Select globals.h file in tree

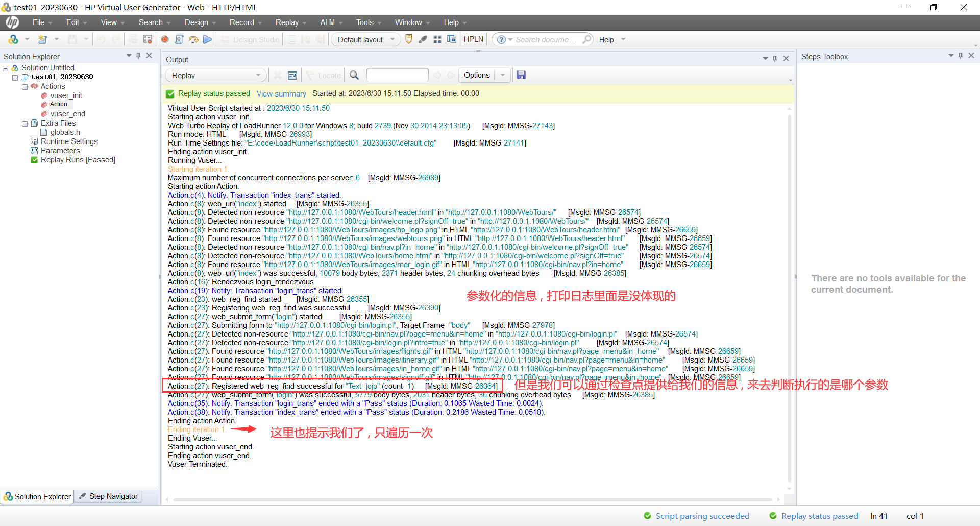point(65,132)
